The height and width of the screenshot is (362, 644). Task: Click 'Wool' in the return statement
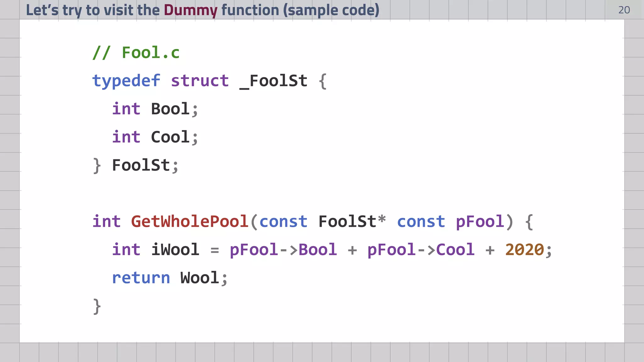pyautogui.click(x=200, y=278)
